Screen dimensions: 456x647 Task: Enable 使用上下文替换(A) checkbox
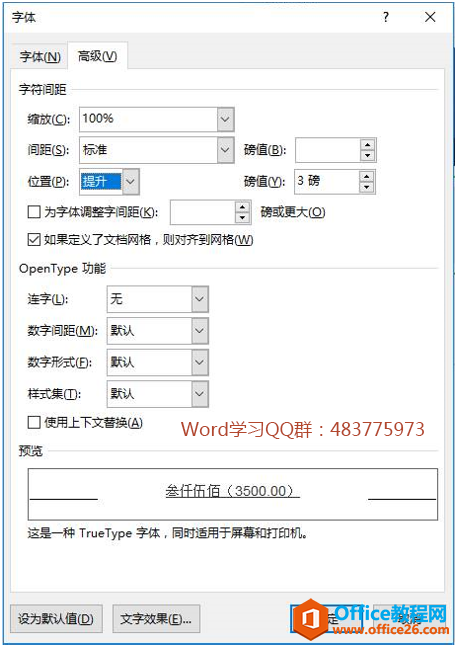(34, 423)
